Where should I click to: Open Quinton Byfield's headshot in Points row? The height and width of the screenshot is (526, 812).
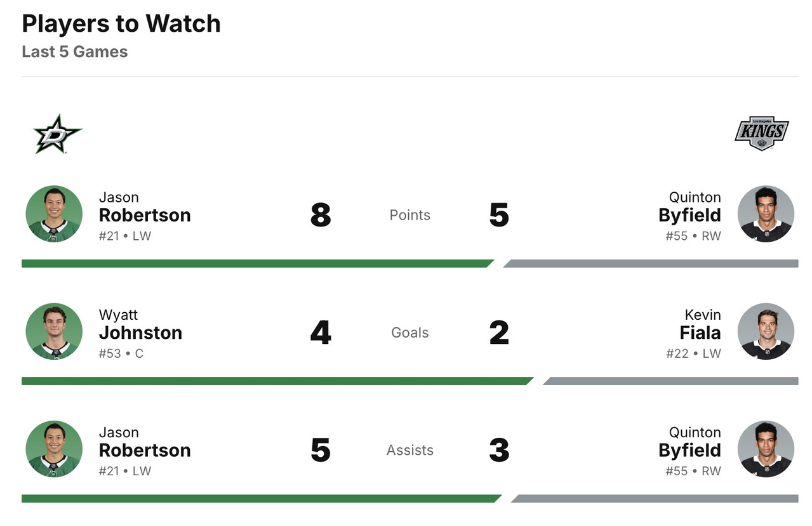pyautogui.click(x=766, y=214)
